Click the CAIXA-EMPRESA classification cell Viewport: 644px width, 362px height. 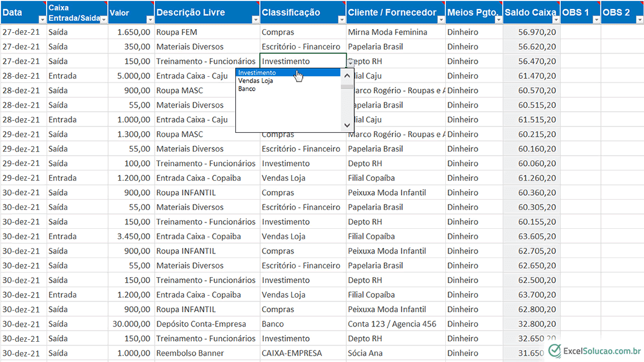pos(303,353)
